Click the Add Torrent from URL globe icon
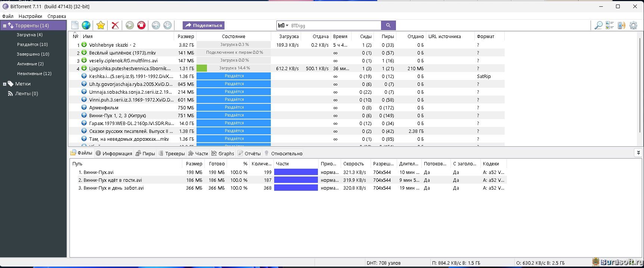The width and height of the screenshot is (644, 268). point(86,25)
